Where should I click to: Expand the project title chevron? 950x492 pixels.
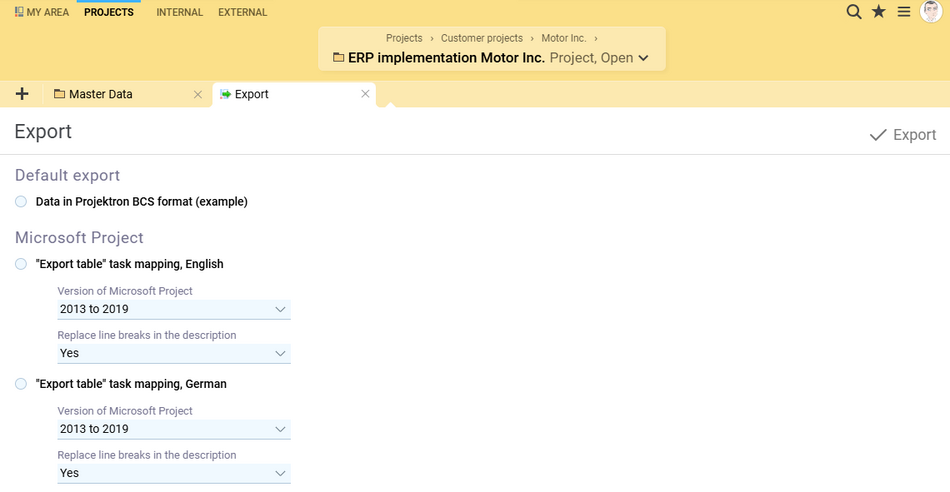[x=643, y=58]
